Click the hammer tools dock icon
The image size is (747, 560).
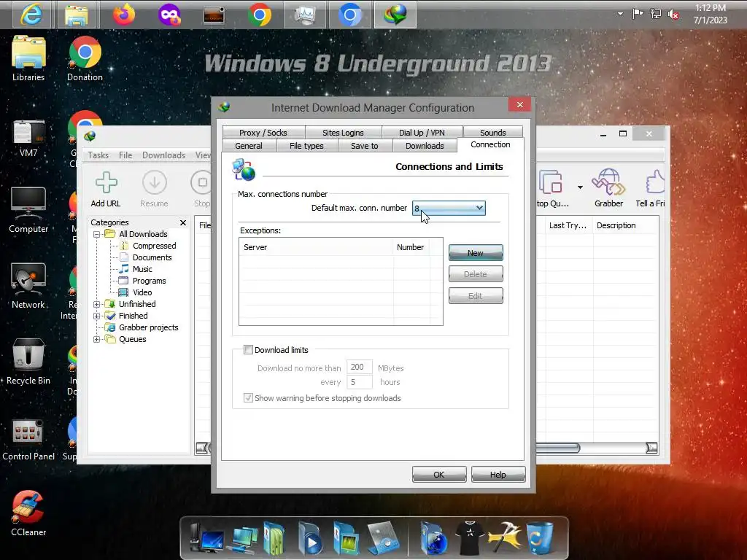[504, 538]
